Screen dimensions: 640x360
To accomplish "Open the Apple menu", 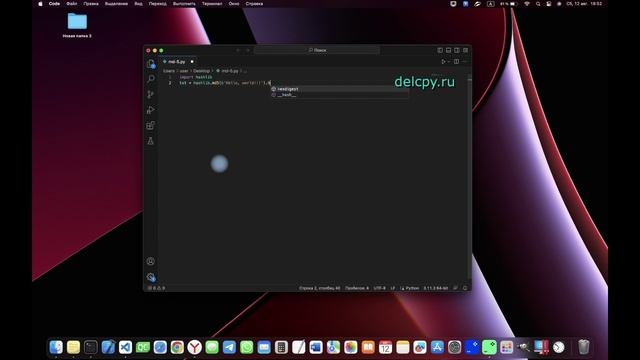I will point(40,4).
